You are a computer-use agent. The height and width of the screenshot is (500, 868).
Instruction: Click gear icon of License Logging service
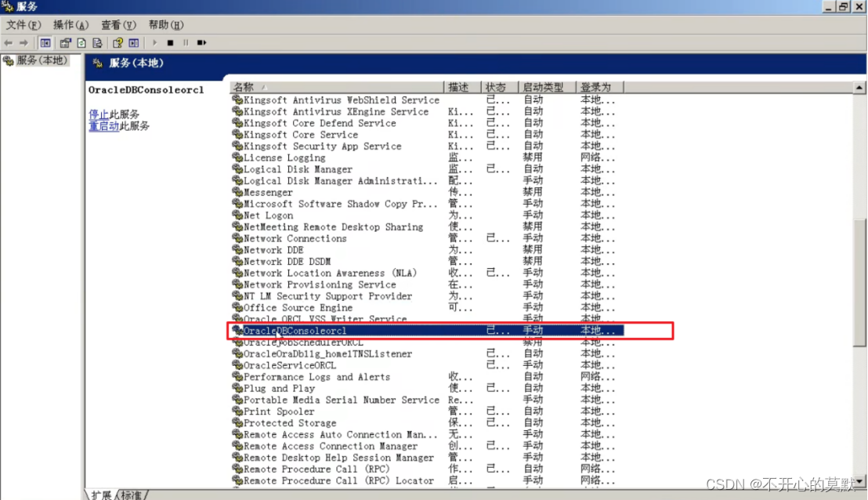237,158
